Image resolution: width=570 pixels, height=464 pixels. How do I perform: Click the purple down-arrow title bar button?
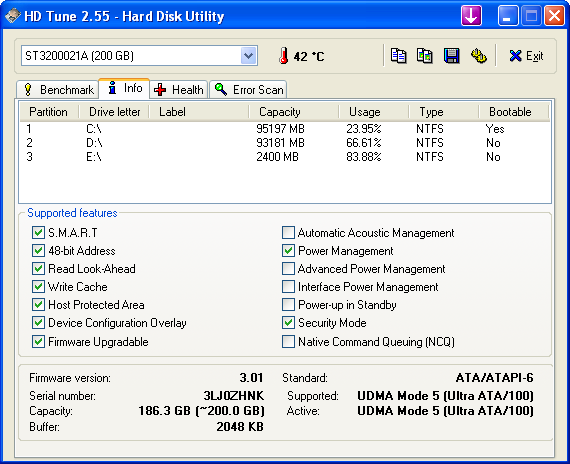tap(471, 16)
